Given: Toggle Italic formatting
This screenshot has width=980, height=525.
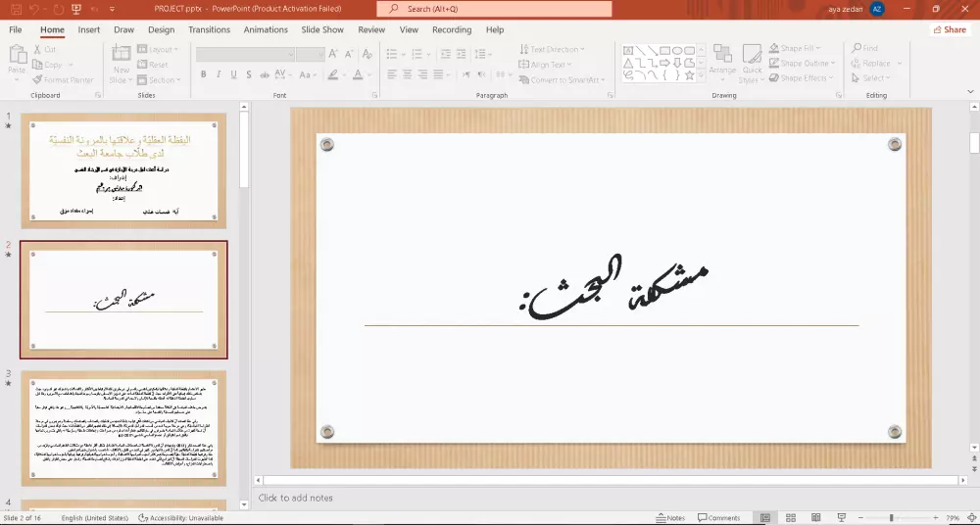Looking at the screenshot, I should coord(219,74).
